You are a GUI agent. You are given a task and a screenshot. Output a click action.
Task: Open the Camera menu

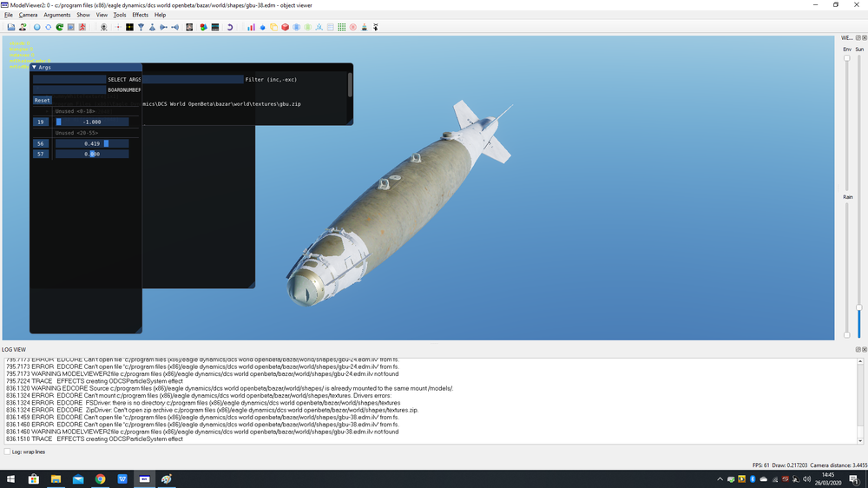point(29,15)
